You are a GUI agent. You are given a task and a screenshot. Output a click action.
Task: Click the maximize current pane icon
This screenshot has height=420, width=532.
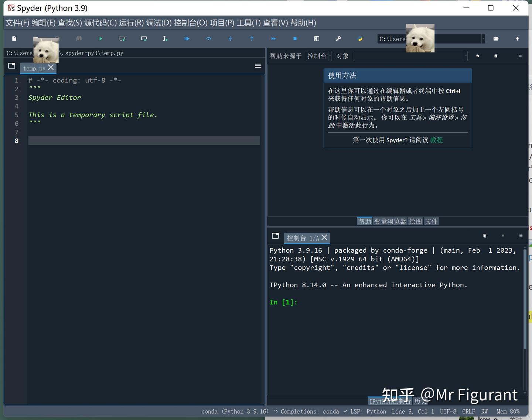coord(316,39)
